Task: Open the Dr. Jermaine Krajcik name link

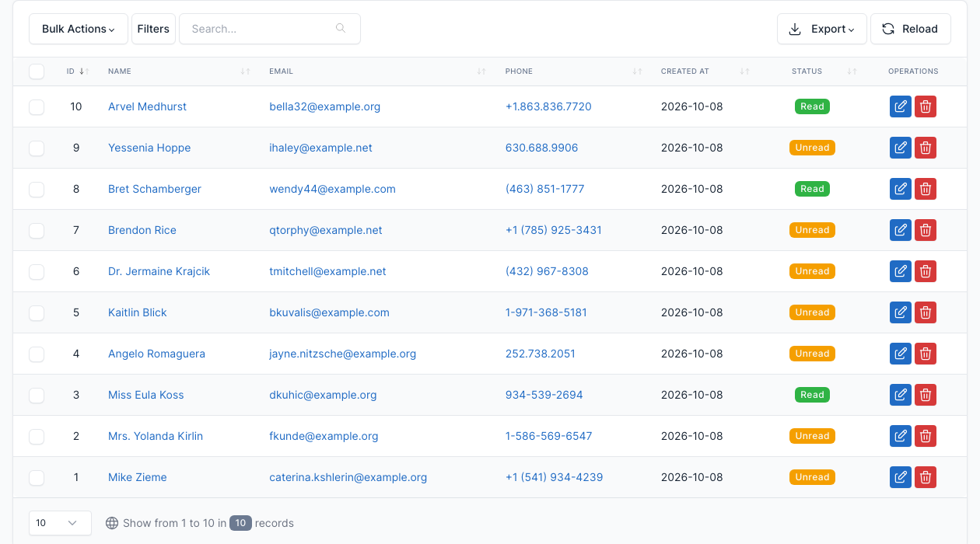Action: [x=159, y=271]
